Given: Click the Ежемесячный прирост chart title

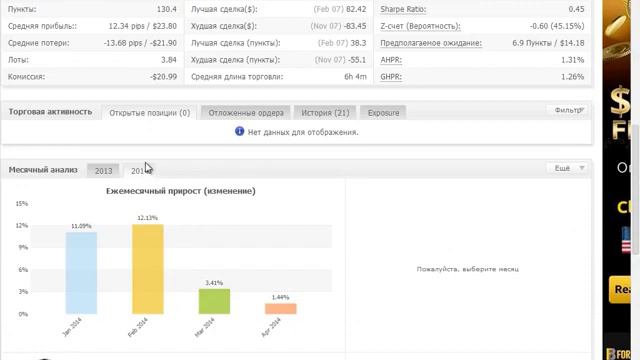Looking at the screenshot, I should coord(181,191).
